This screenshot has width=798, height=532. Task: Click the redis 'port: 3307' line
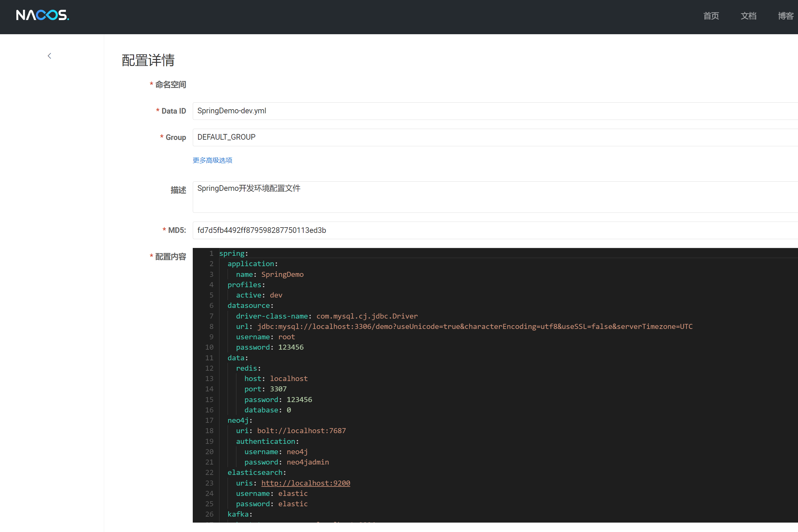[x=265, y=389]
